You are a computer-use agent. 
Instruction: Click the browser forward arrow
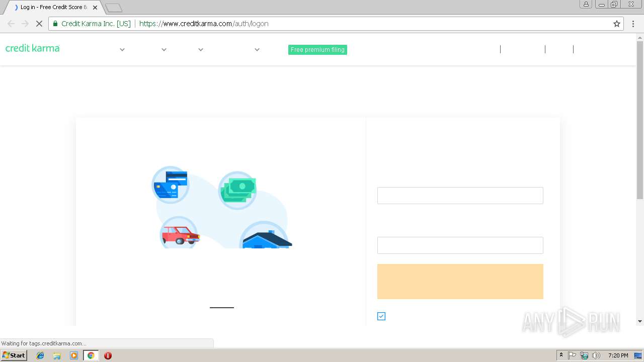(x=25, y=24)
